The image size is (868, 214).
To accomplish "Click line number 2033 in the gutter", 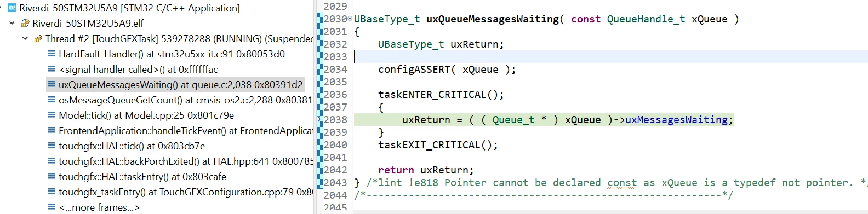I will (335, 57).
